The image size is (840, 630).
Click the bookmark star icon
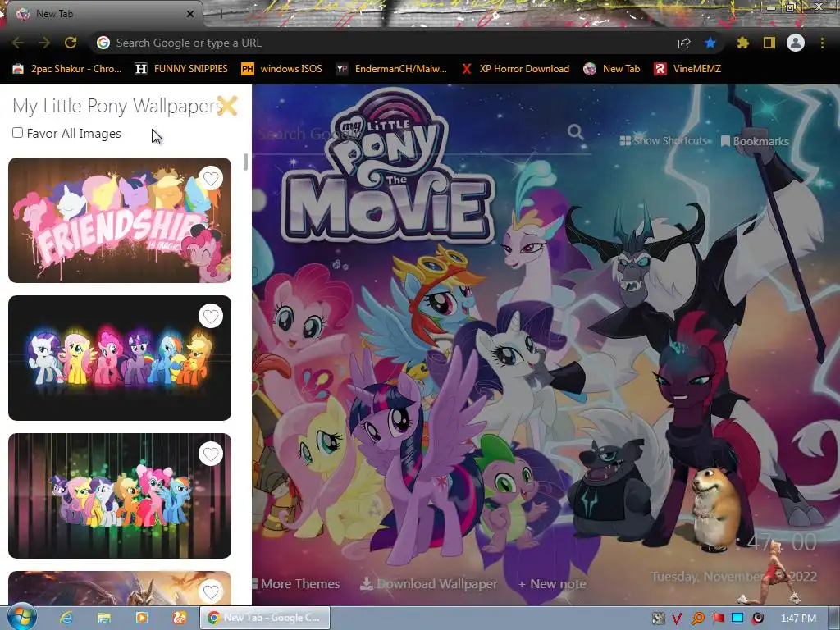(x=710, y=43)
